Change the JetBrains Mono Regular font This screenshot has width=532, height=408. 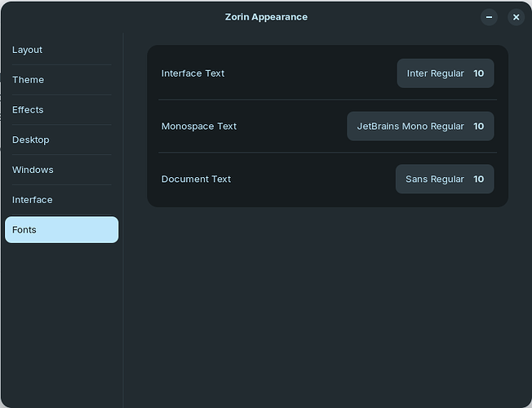point(420,126)
